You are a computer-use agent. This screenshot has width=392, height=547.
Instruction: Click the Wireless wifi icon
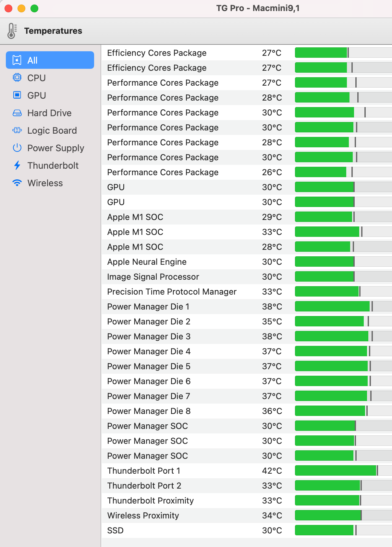[17, 183]
